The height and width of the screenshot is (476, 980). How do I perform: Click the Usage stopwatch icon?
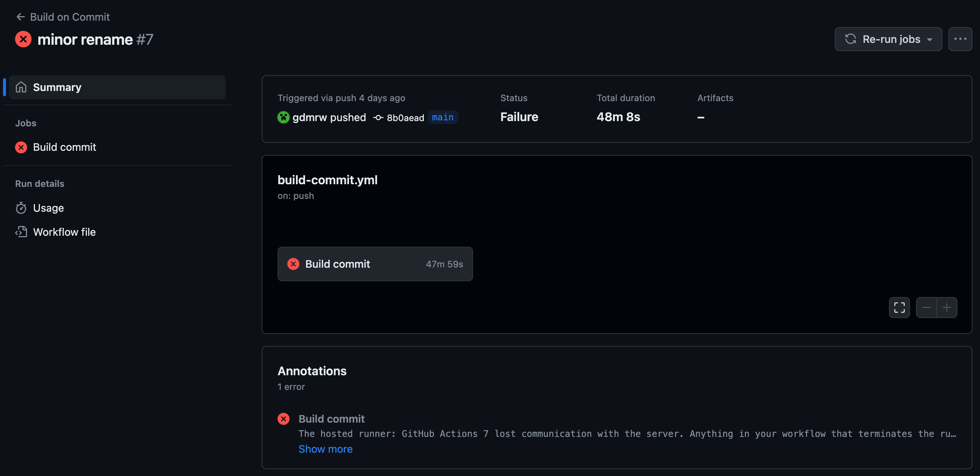click(x=21, y=208)
